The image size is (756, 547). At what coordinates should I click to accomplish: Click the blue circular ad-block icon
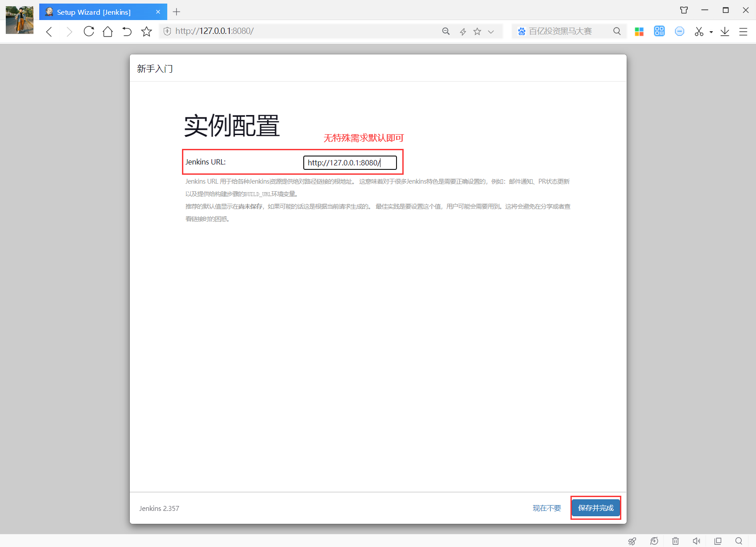(679, 31)
